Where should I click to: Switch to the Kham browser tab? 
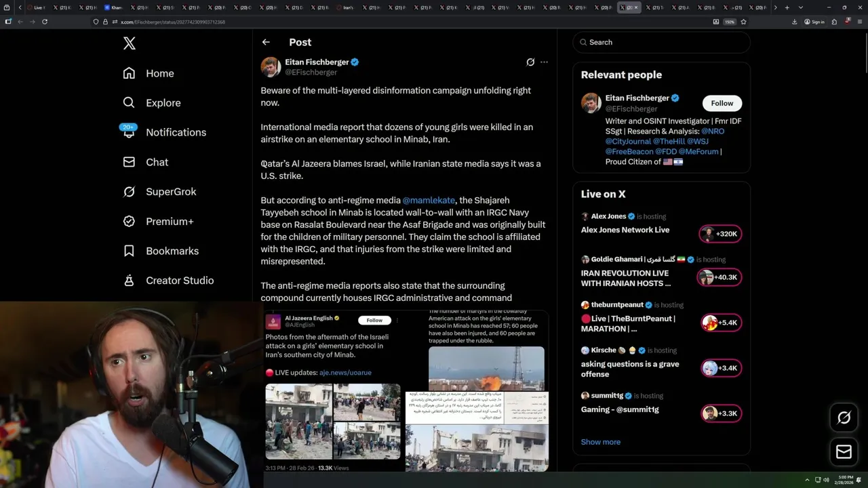(x=113, y=7)
